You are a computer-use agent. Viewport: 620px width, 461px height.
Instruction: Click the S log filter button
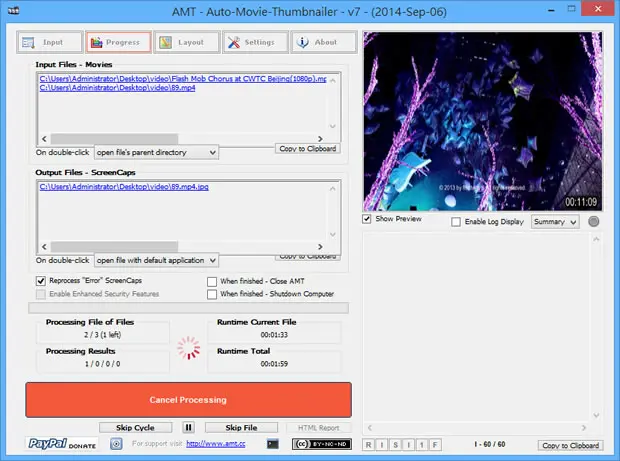[x=395, y=445]
